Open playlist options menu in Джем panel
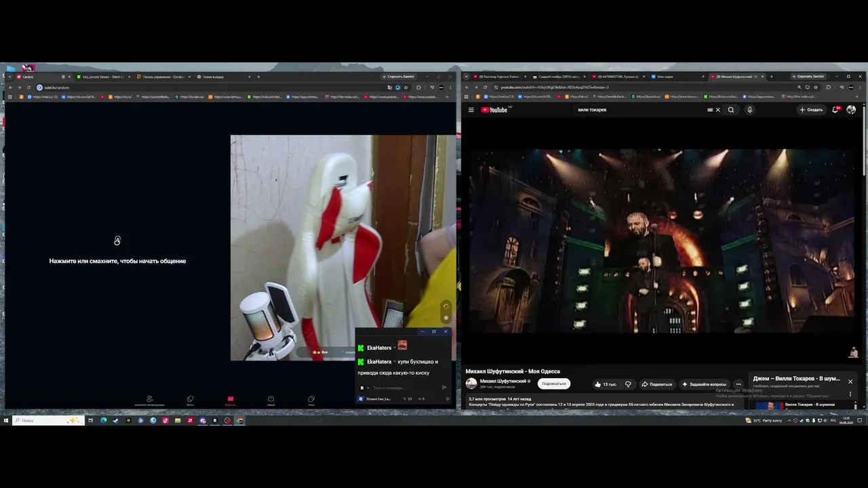The image size is (868, 488). pos(850,394)
